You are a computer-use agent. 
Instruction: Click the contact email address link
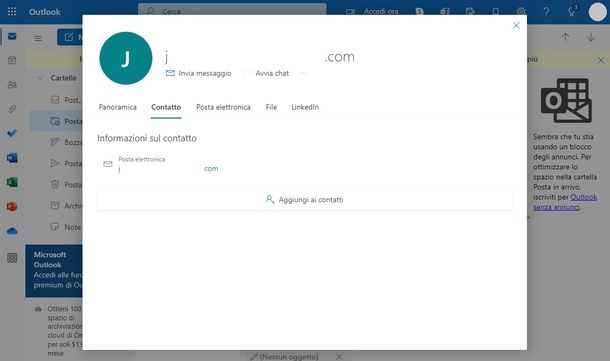[x=168, y=169]
